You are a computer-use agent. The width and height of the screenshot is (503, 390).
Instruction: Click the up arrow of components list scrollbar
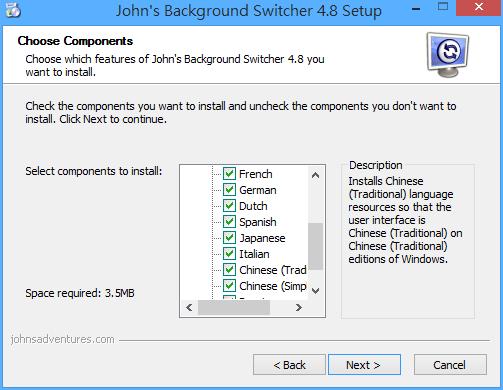tap(315, 175)
